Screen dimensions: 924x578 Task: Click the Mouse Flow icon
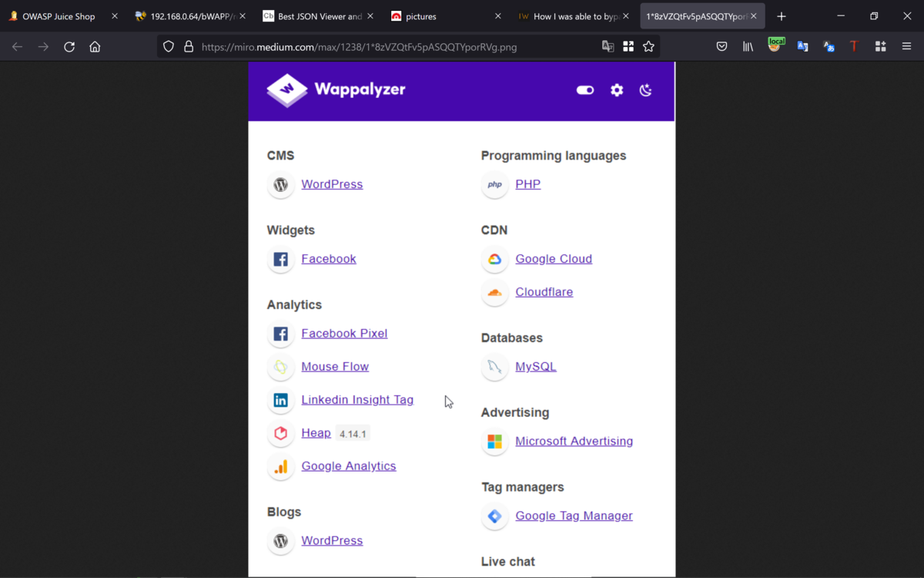tap(281, 367)
